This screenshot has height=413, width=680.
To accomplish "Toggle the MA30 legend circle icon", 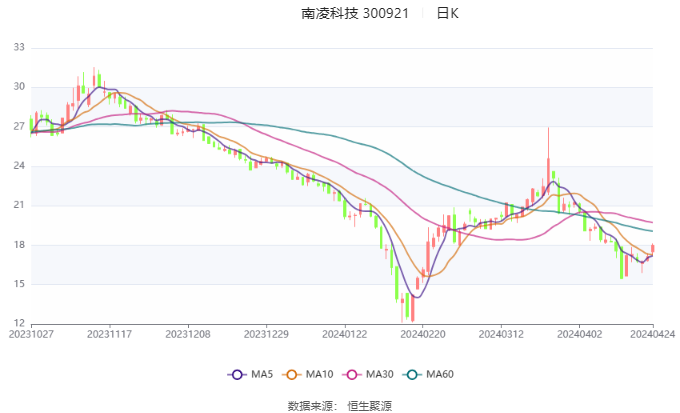I will [352, 374].
